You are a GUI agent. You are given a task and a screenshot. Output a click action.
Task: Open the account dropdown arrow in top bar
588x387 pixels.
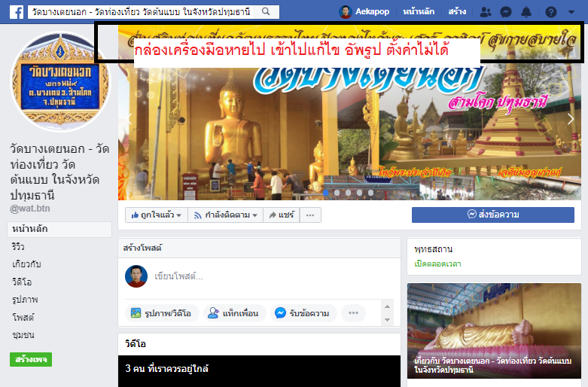(571, 12)
